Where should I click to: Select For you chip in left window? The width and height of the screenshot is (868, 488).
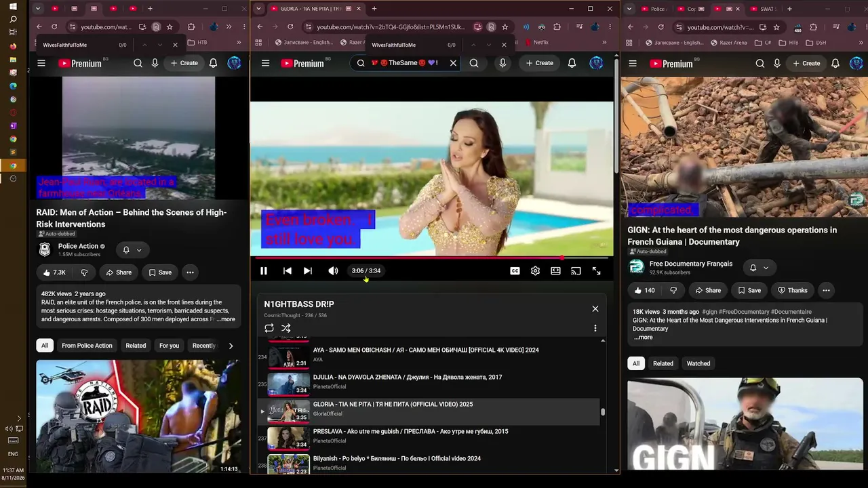tap(169, 346)
